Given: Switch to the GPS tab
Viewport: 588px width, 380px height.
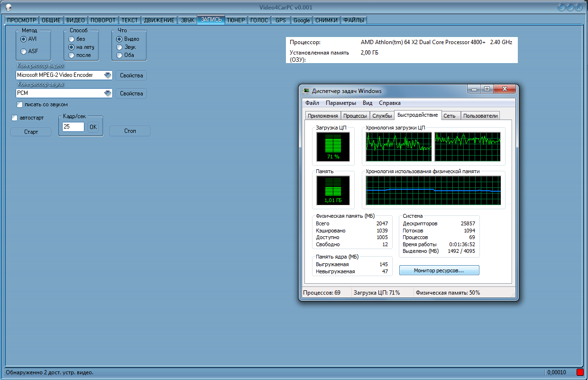Looking at the screenshot, I should (281, 20).
